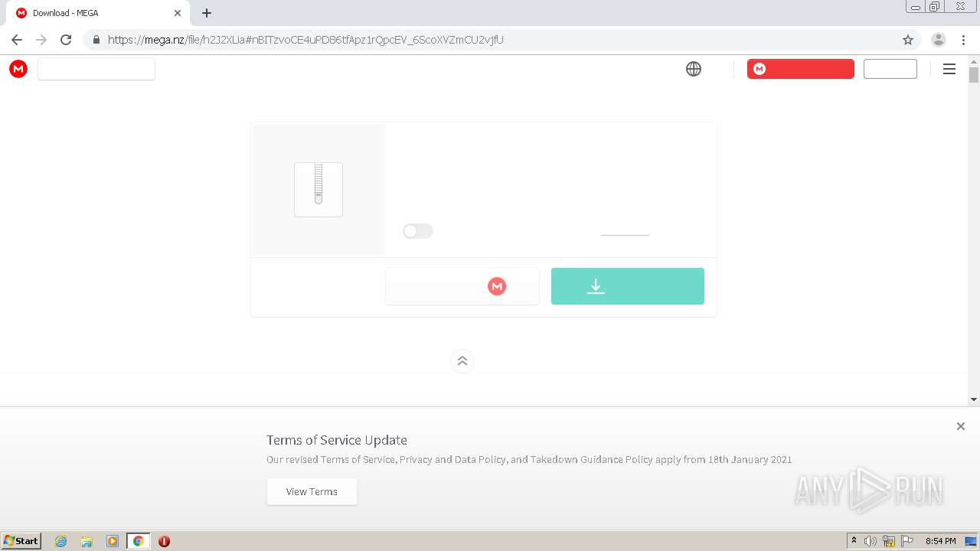Click Chrome icon in taskbar
Screen dimensions: 980x551
pos(138,541)
